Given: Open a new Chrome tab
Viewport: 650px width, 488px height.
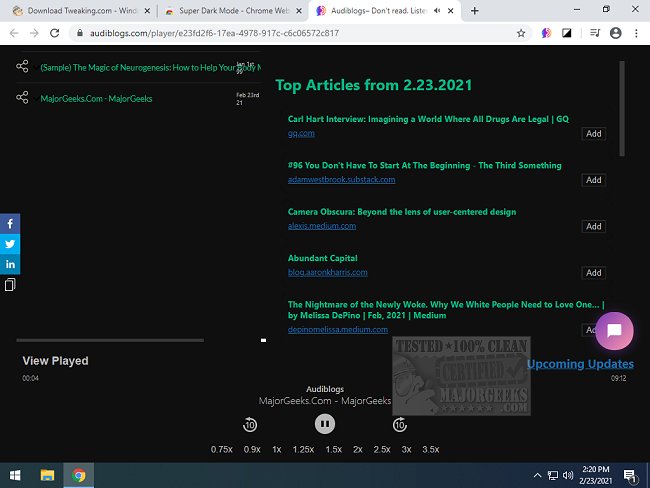Looking at the screenshot, I should point(475,11).
